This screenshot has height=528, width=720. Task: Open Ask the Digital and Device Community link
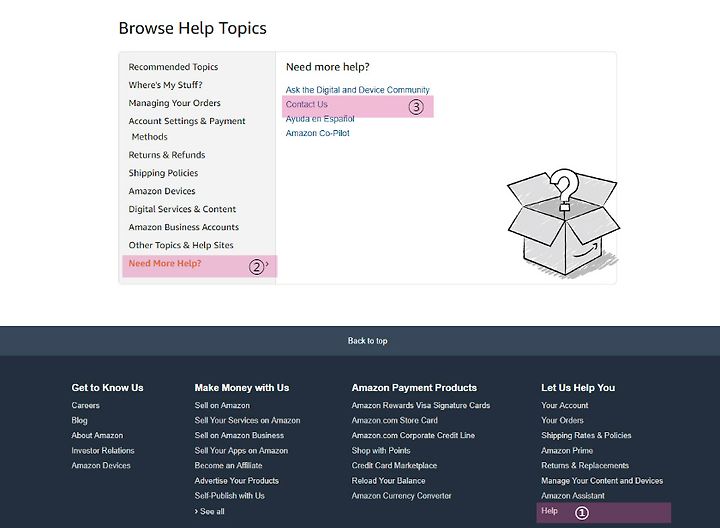click(357, 90)
